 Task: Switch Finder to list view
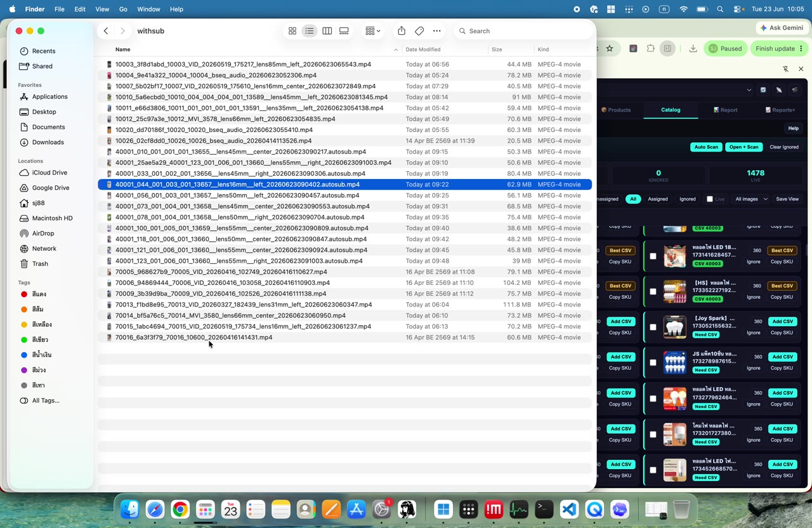click(x=309, y=31)
